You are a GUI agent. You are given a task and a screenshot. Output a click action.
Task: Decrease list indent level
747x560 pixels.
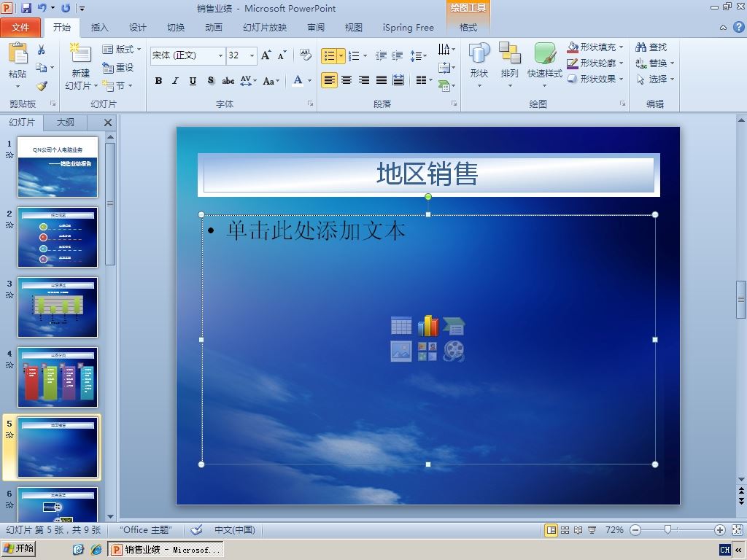point(381,55)
